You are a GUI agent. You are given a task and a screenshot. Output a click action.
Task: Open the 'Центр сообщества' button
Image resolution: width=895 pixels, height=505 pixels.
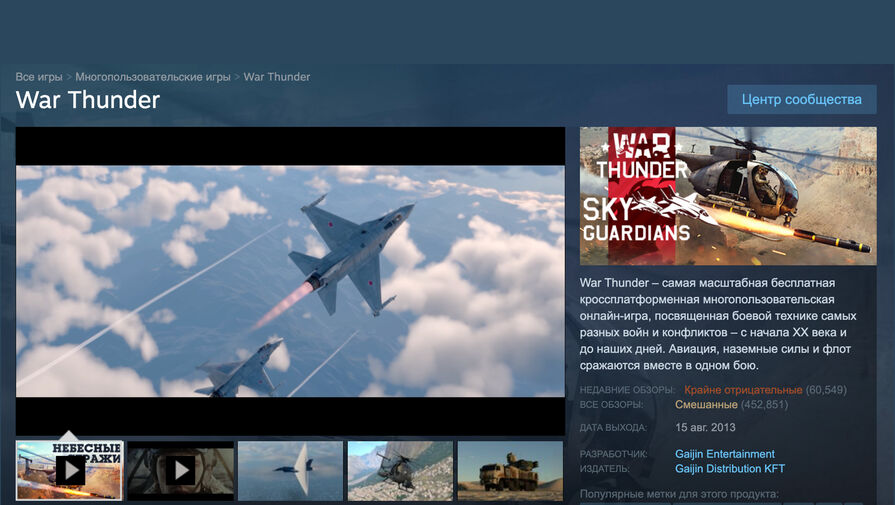[801, 99]
